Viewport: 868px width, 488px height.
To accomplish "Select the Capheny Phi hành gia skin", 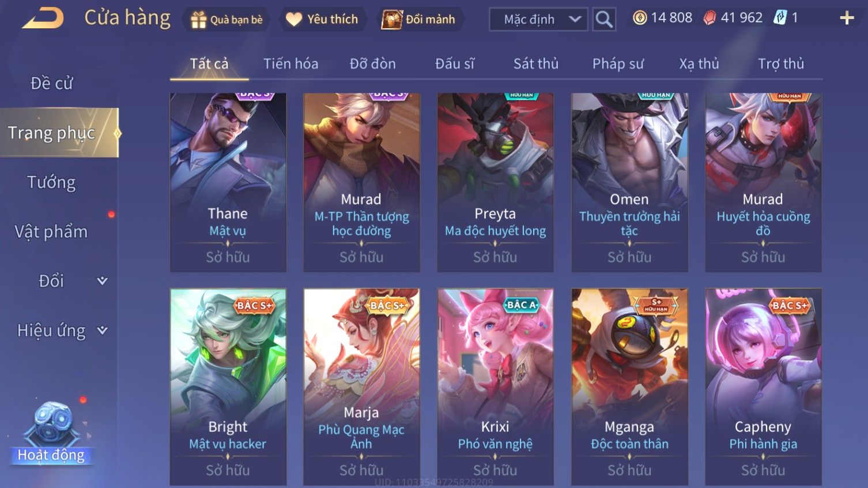I will [763, 386].
